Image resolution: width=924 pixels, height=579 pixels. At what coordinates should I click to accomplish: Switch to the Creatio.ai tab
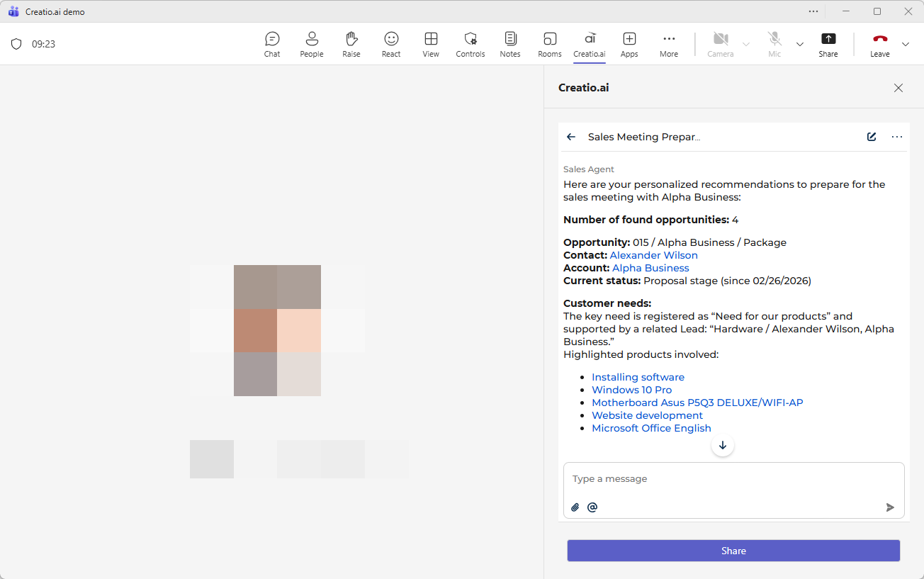(590, 44)
